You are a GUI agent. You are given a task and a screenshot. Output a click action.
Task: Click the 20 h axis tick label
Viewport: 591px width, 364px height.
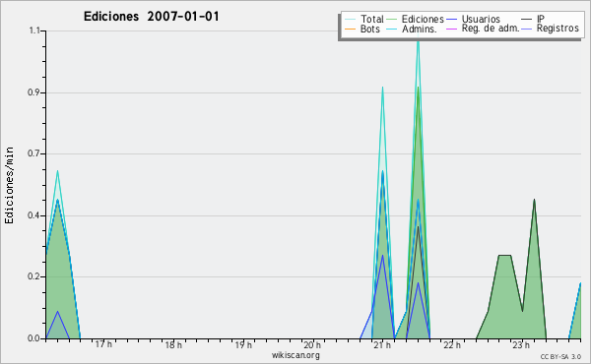312,344
